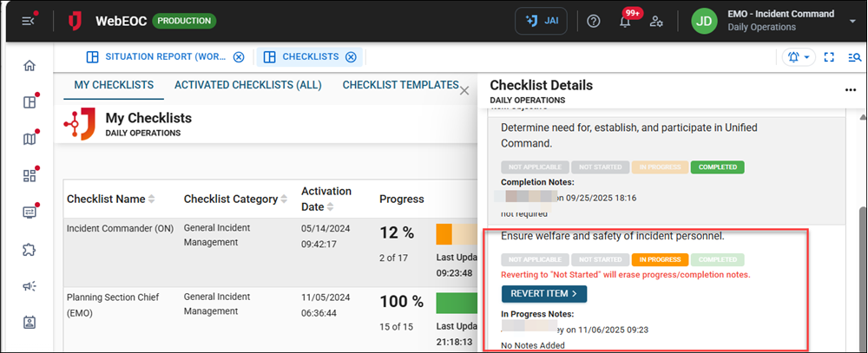The height and width of the screenshot is (353, 868).
Task: Open the Maps icon in sidebar
Action: 30,140
